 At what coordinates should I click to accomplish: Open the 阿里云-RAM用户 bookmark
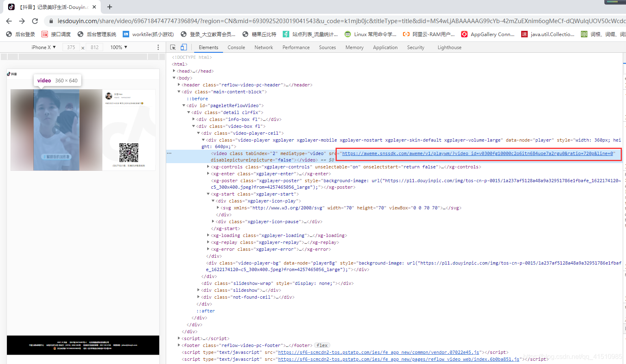click(x=429, y=34)
